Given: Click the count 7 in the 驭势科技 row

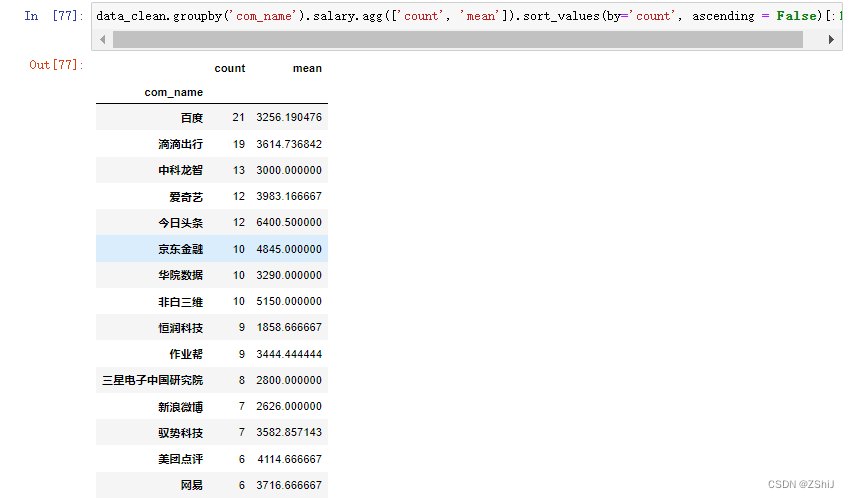Looking at the screenshot, I should click(x=242, y=433).
